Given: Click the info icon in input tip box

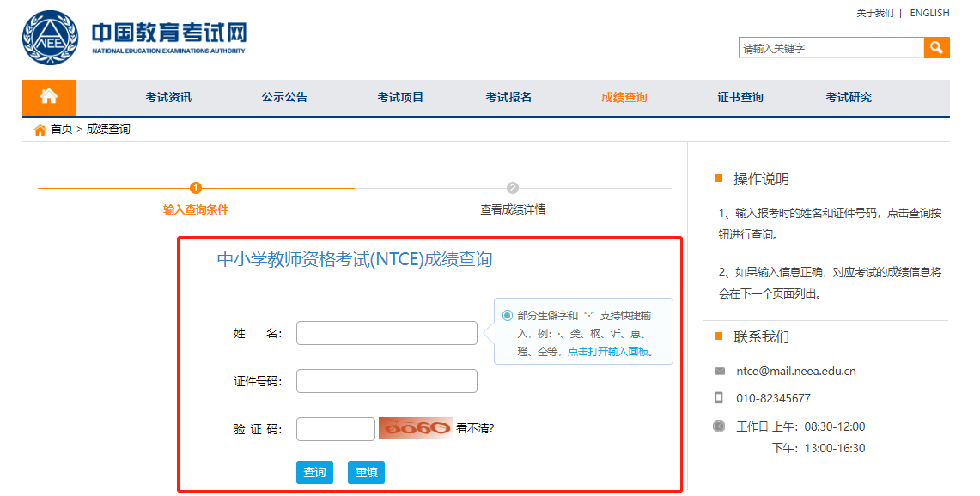Looking at the screenshot, I should click(x=507, y=315).
